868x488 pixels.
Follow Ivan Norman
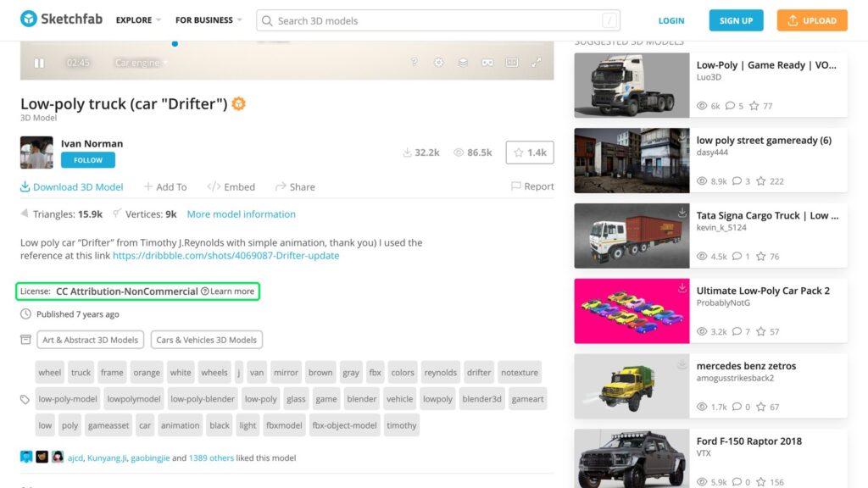click(x=88, y=160)
